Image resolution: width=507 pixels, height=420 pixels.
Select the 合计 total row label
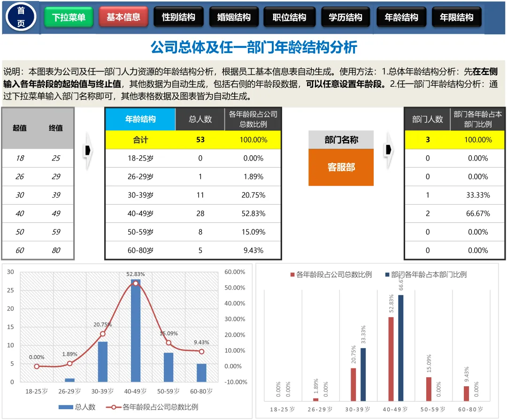click(x=140, y=140)
